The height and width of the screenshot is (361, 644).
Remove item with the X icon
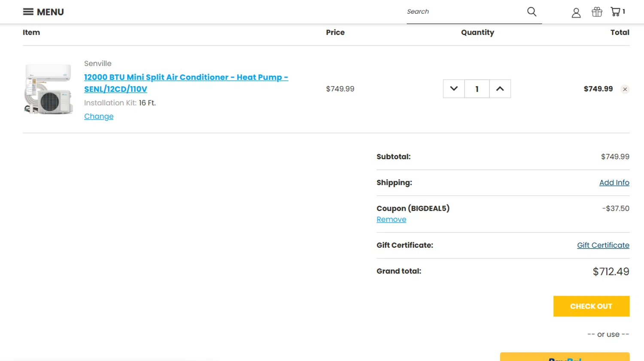[x=625, y=89]
